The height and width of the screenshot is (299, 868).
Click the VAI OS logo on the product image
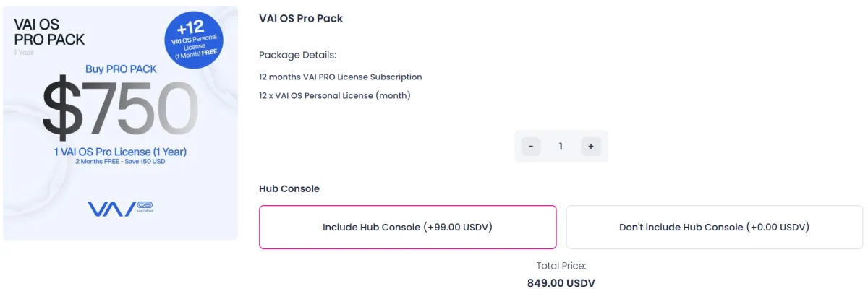pyautogui.click(x=120, y=208)
